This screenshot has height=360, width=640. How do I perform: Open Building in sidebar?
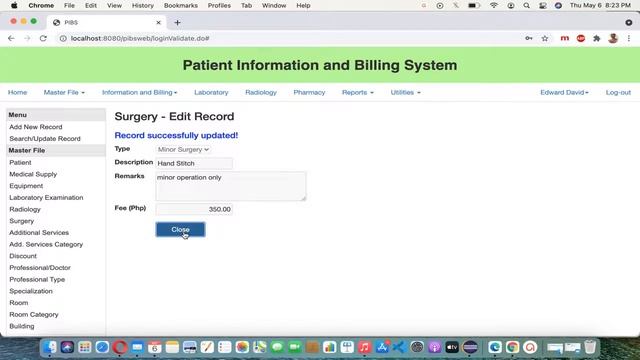(x=22, y=326)
